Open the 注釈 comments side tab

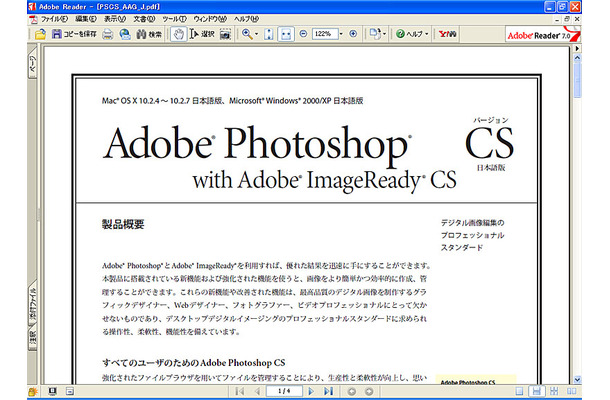click(33, 339)
